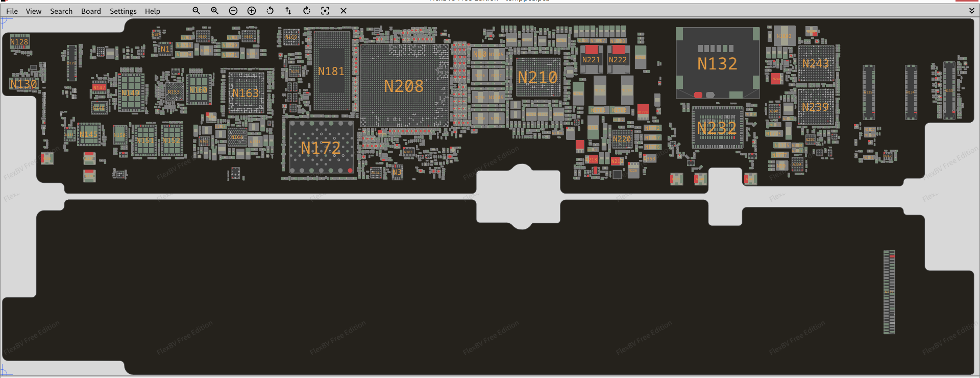The image size is (980, 378).
Task: Open the View menu
Action: (x=34, y=11)
